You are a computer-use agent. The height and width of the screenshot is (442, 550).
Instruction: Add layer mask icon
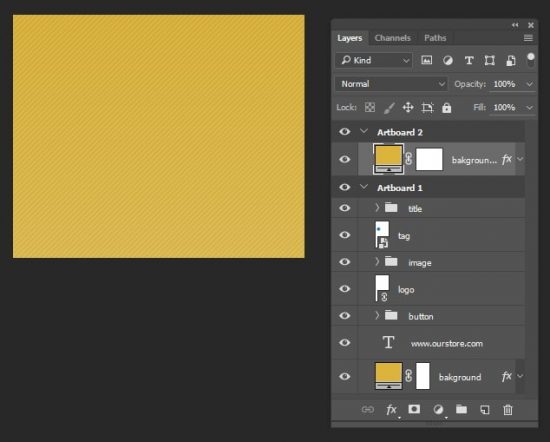pyautogui.click(x=414, y=409)
